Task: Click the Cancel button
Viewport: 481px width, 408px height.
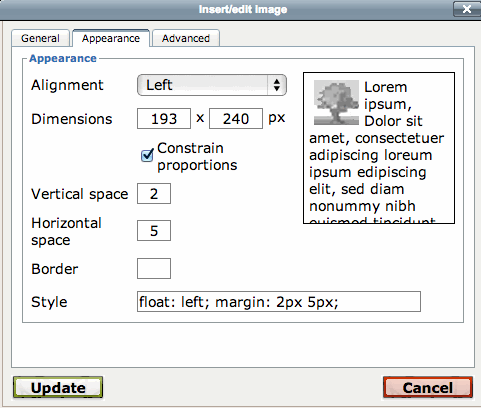Action: pyautogui.click(x=428, y=387)
